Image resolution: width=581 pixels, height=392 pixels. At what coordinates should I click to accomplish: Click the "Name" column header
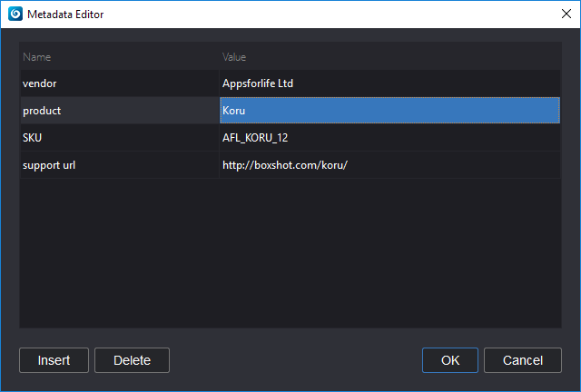coord(120,56)
